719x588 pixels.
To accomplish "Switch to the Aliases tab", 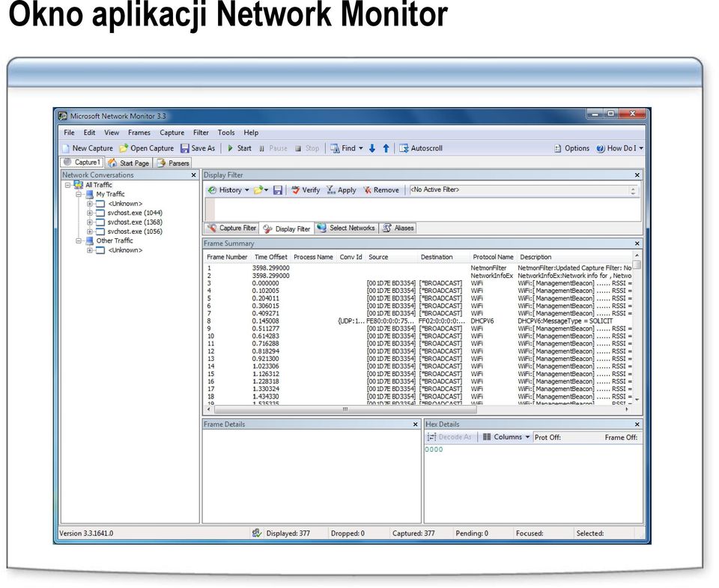I will (398, 228).
